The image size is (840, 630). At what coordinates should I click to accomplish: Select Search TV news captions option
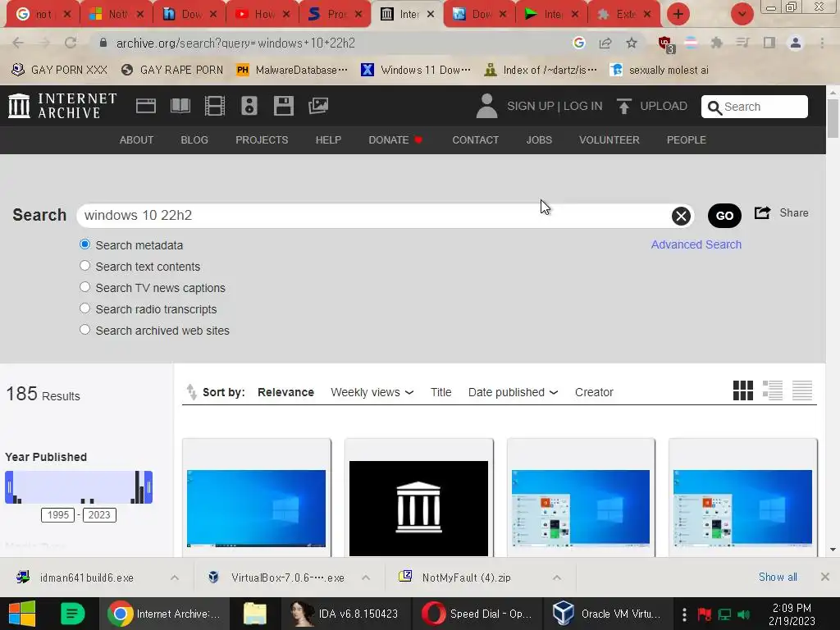[84, 287]
